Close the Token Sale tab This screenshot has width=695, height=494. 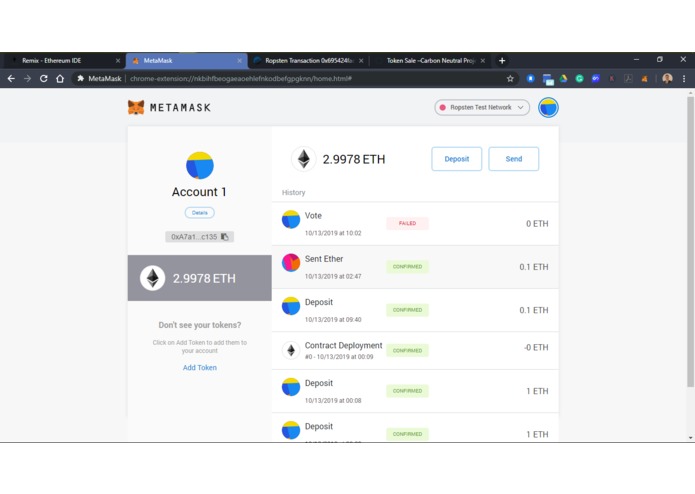click(483, 61)
